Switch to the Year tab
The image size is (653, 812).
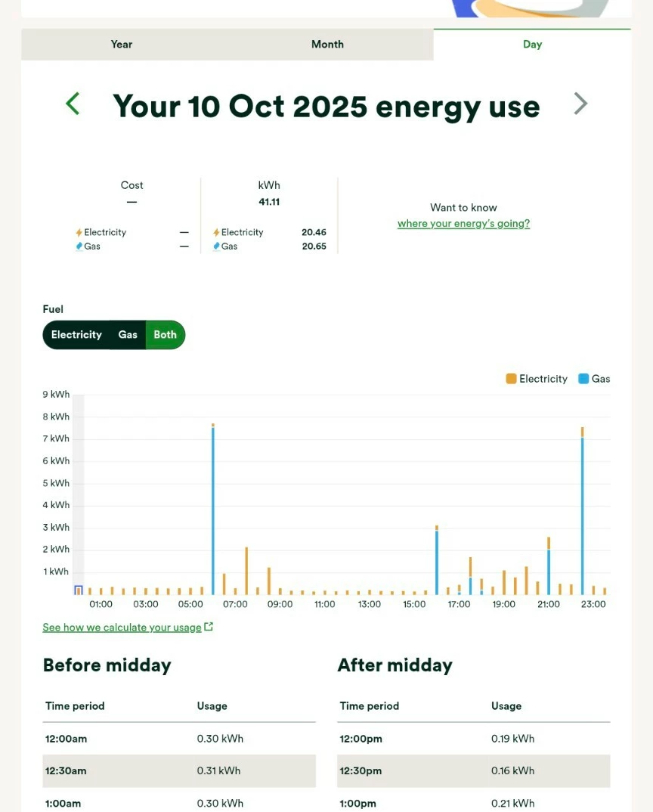[x=122, y=45]
